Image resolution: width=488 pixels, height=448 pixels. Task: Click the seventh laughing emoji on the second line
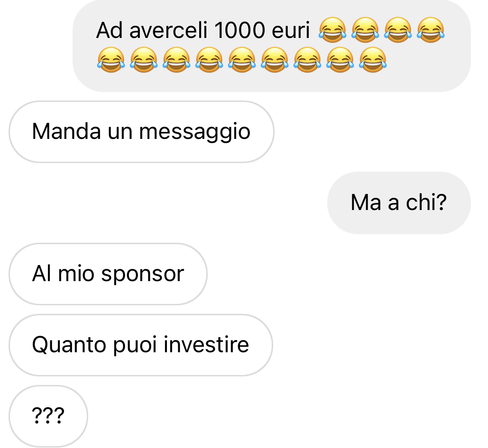click(x=307, y=60)
